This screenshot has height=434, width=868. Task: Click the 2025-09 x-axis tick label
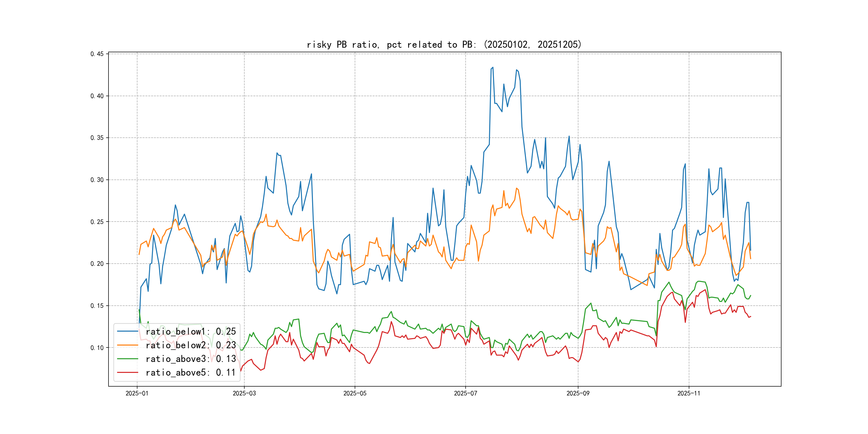tap(578, 394)
